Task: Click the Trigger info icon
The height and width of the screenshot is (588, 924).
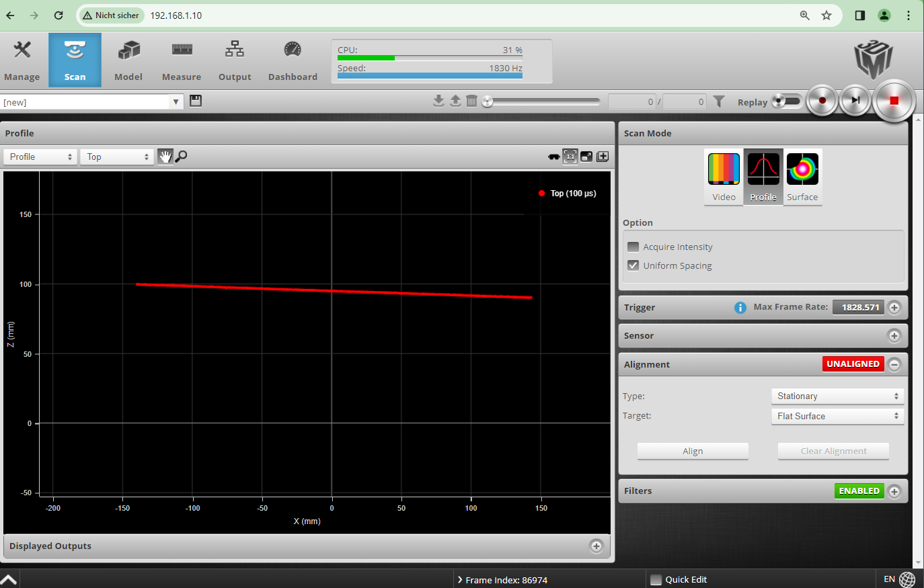Action: coord(740,307)
